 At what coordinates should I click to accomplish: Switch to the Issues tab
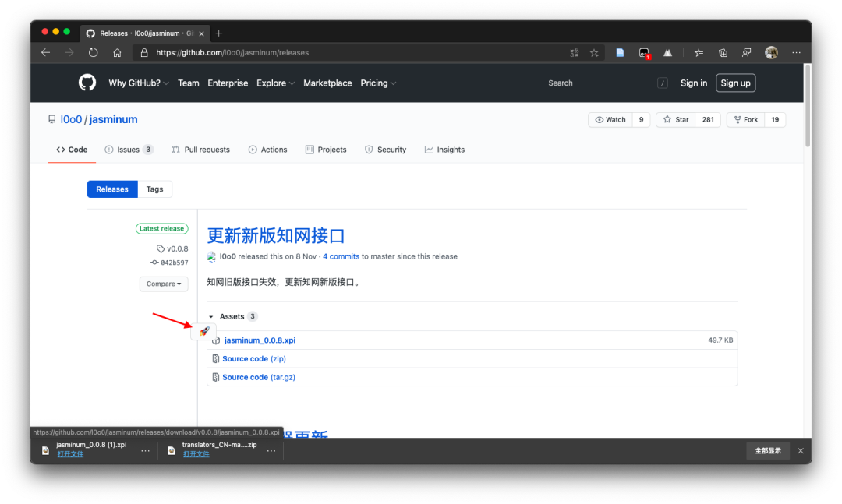coord(129,150)
